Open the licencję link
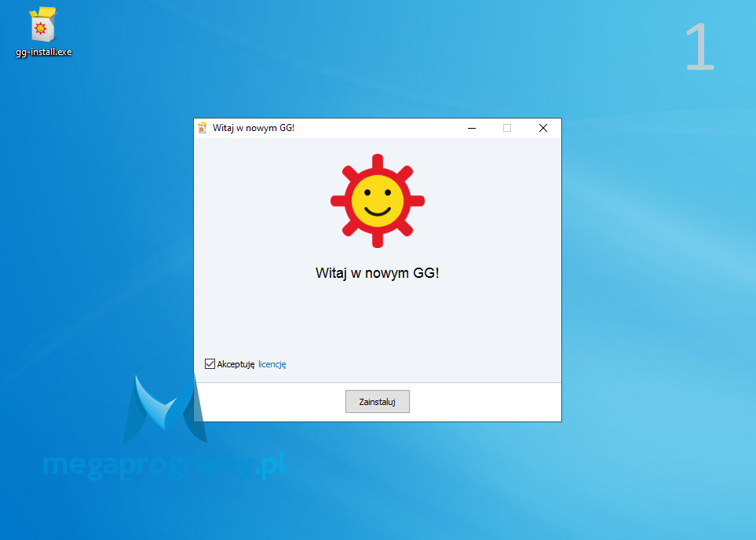The image size is (756, 540). click(x=272, y=364)
